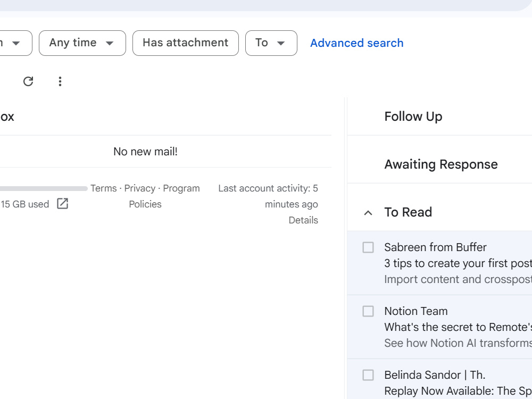The image size is (532, 399).
Task: Open email '3 tips to create your first post'
Action: point(458,263)
